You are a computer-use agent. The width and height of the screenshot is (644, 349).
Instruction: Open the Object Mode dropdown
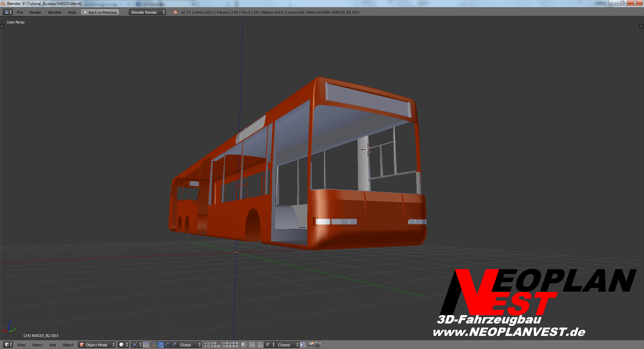point(97,345)
